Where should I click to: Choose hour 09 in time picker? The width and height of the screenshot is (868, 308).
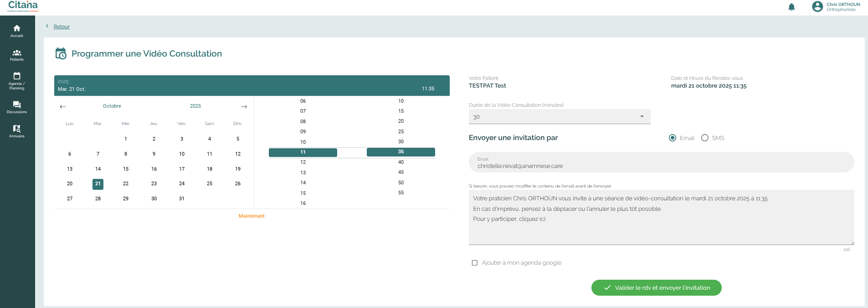303,132
